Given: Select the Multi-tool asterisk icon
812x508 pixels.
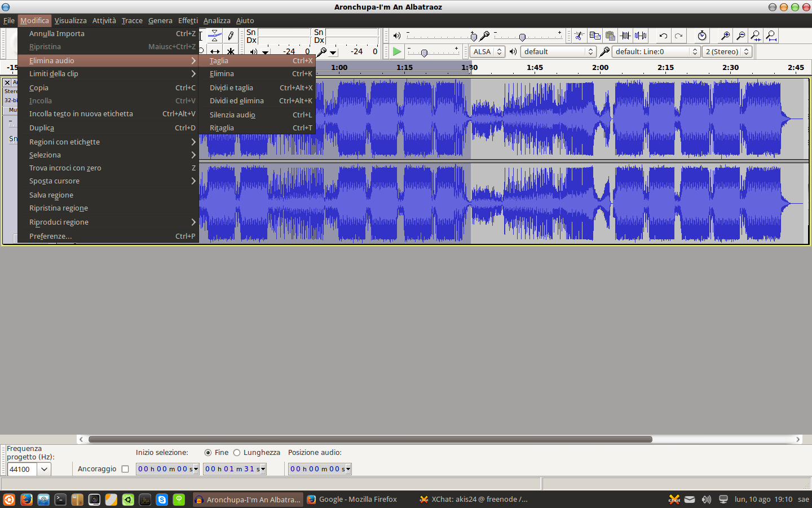Looking at the screenshot, I should (231, 51).
